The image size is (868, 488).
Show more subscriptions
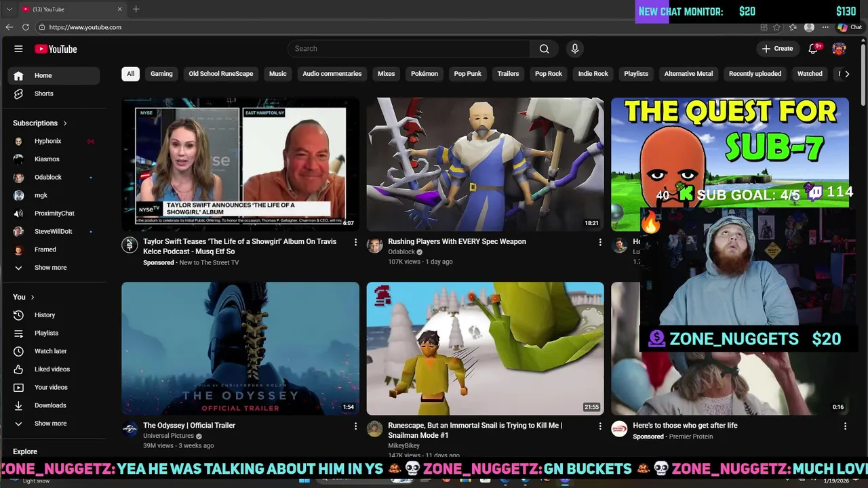tap(54, 268)
